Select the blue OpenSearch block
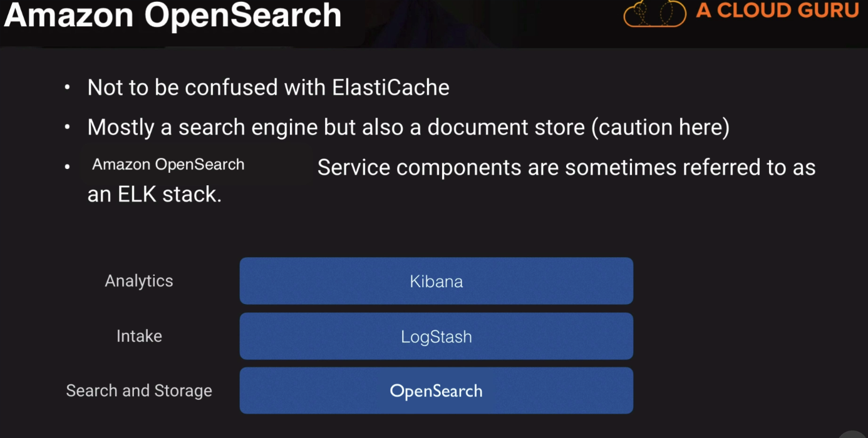The height and width of the screenshot is (438, 868). [436, 391]
